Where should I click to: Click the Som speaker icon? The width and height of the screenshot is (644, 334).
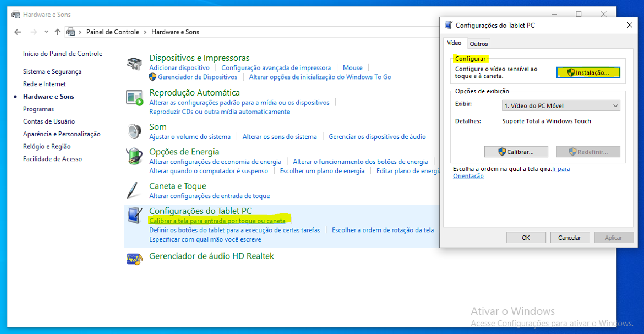(x=134, y=132)
